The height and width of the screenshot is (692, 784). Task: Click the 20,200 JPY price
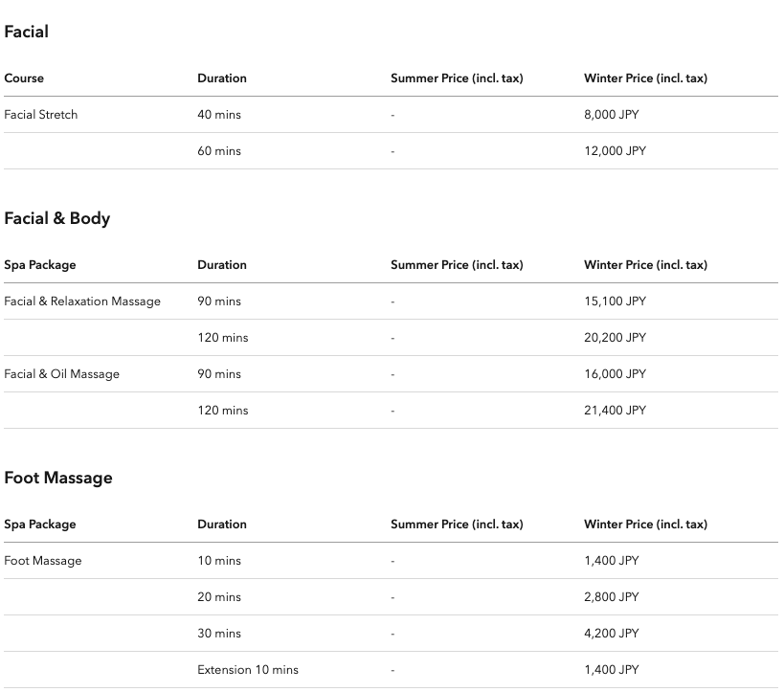tap(615, 338)
